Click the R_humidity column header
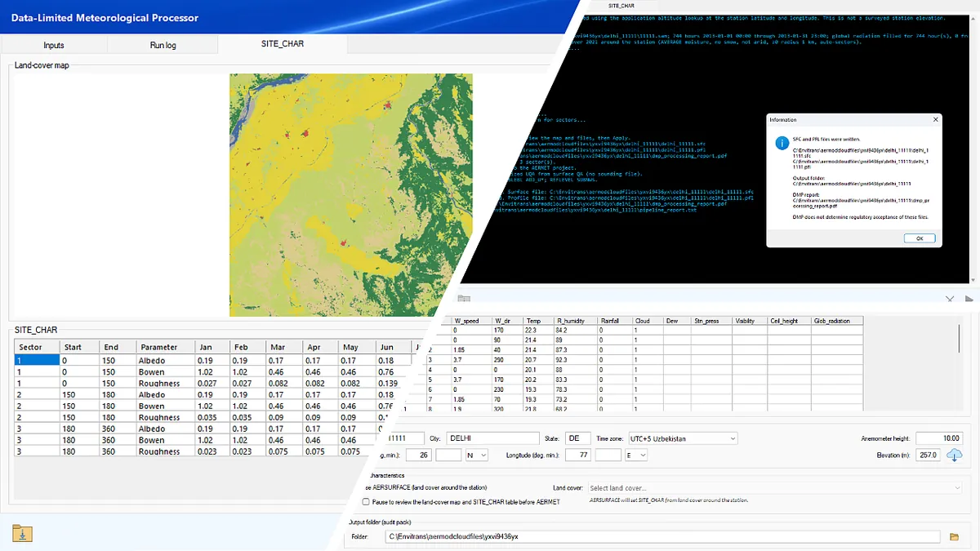Image resolution: width=980 pixels, height=551 pixels. pos(576,321)
